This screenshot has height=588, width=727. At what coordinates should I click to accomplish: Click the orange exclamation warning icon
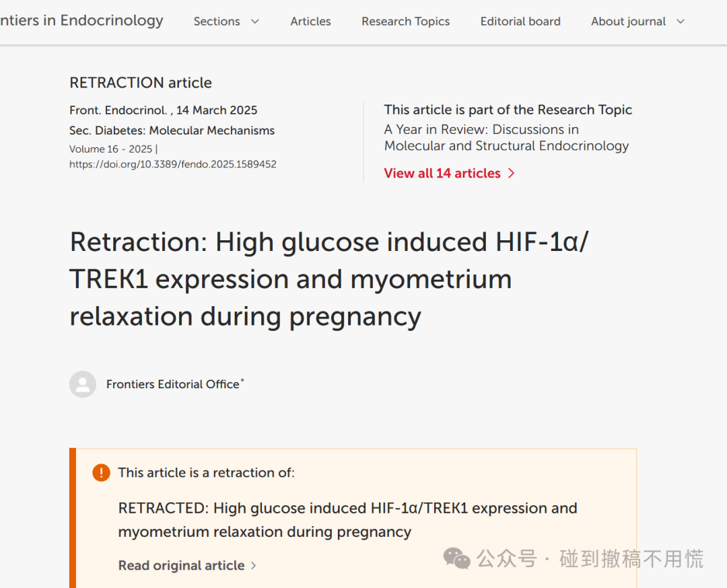[101, 473]
